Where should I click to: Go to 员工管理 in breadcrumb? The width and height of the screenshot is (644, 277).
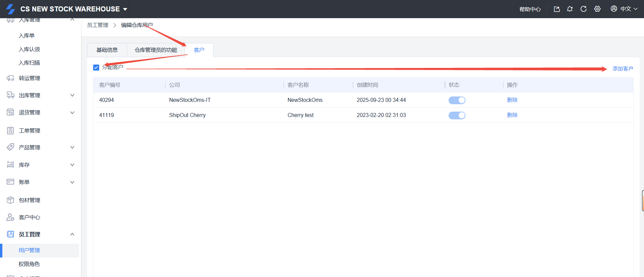tap(98, 25)
